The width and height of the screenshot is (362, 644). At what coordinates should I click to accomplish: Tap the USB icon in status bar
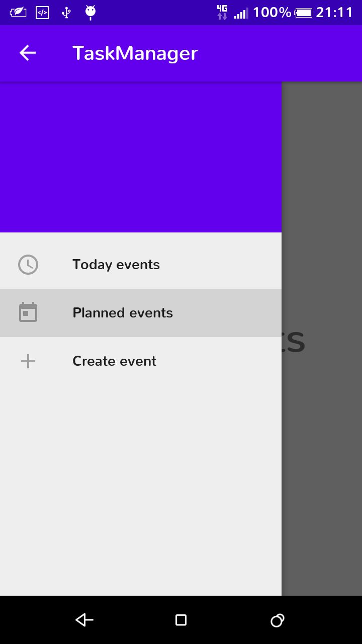pos(66,13)
